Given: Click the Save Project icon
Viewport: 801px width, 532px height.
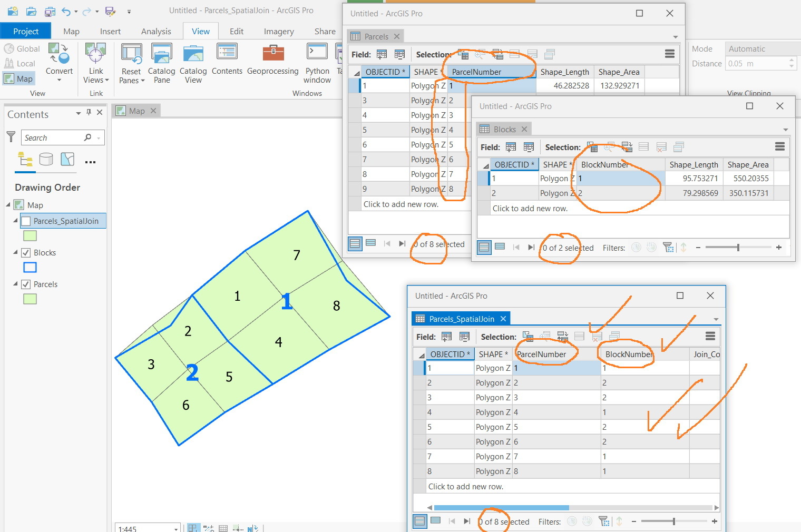Looking at the screenshot, I should tap(50, 11).
